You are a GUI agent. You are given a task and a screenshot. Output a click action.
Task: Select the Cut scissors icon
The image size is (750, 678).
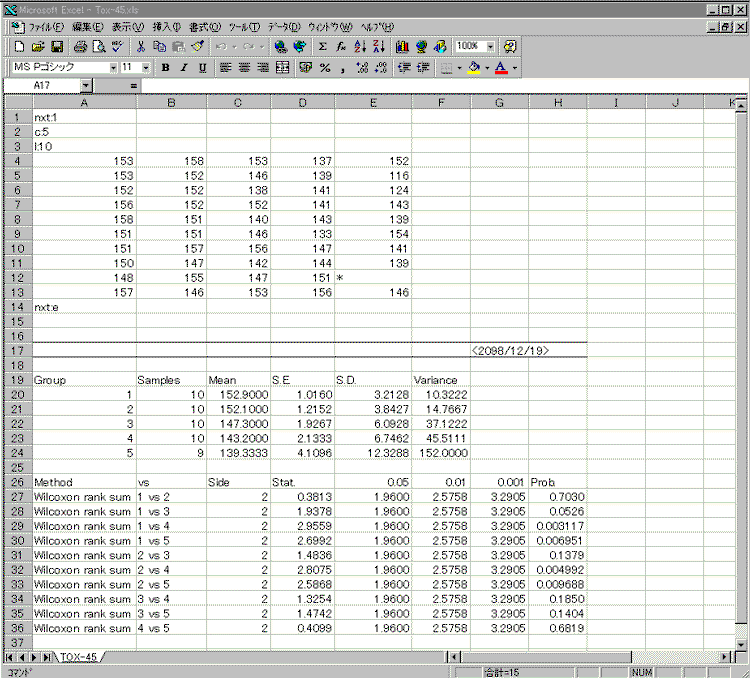click(141, 47)
